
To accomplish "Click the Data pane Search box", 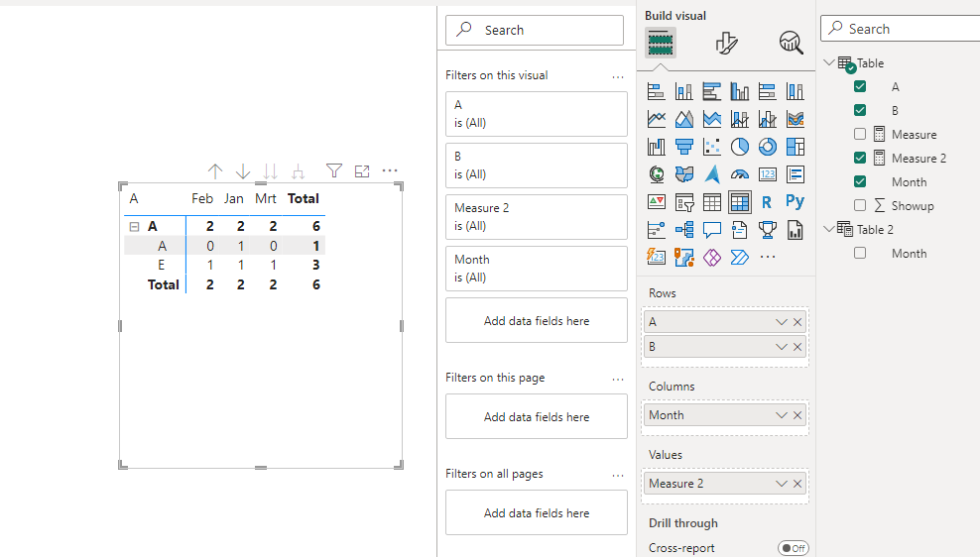I will pos(900,29).
